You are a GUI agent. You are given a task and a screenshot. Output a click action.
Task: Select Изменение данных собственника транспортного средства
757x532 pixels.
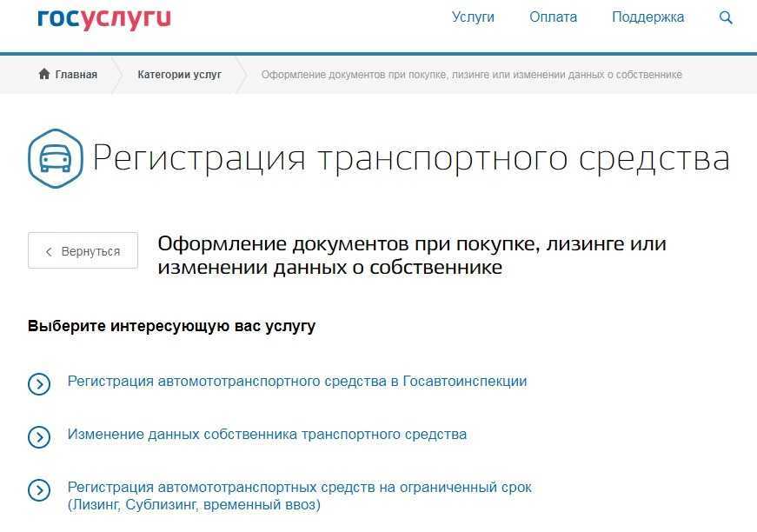point(267,435)
